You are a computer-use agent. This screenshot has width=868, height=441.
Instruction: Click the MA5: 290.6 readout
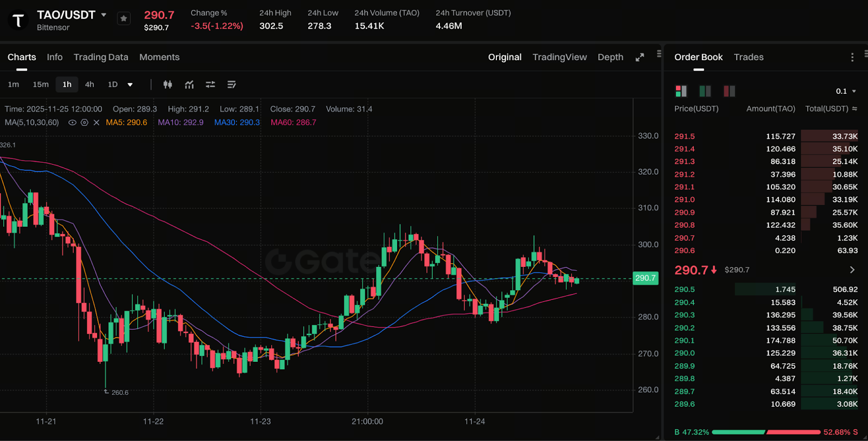126,123
